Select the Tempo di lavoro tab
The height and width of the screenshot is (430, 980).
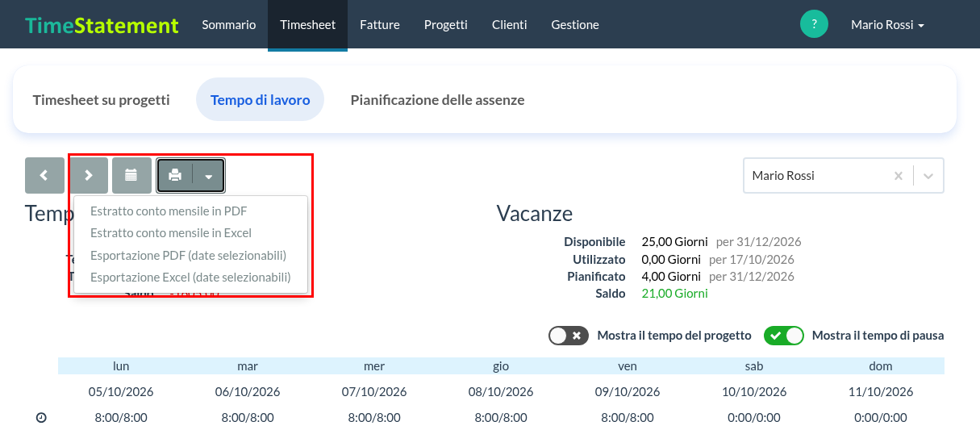(x=260, y=100)
